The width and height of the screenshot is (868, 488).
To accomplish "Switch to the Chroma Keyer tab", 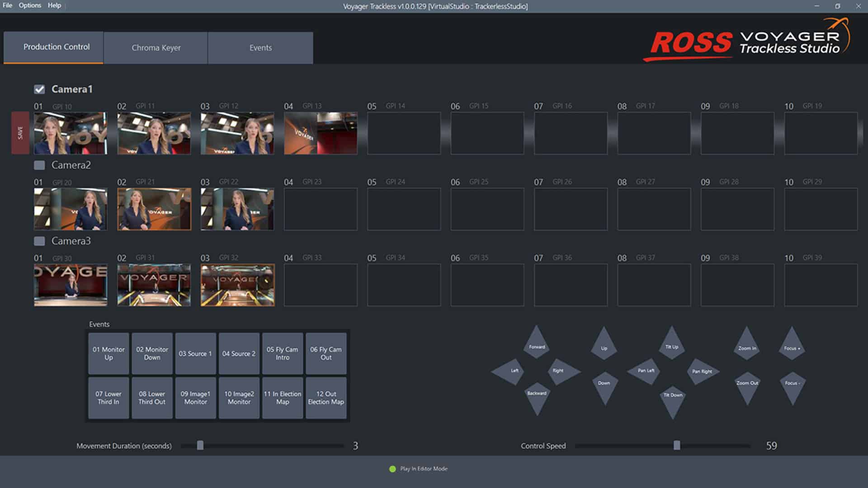I will pyautogui.click(x=156, y=48).
